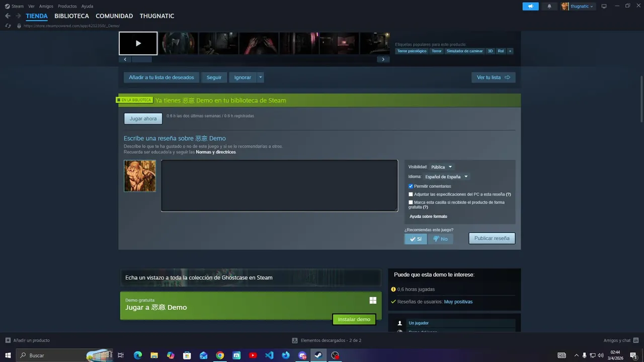Play the trailer video thumbnail
Viewport: 644px width, 362px height.
click(x=138, y=43)
